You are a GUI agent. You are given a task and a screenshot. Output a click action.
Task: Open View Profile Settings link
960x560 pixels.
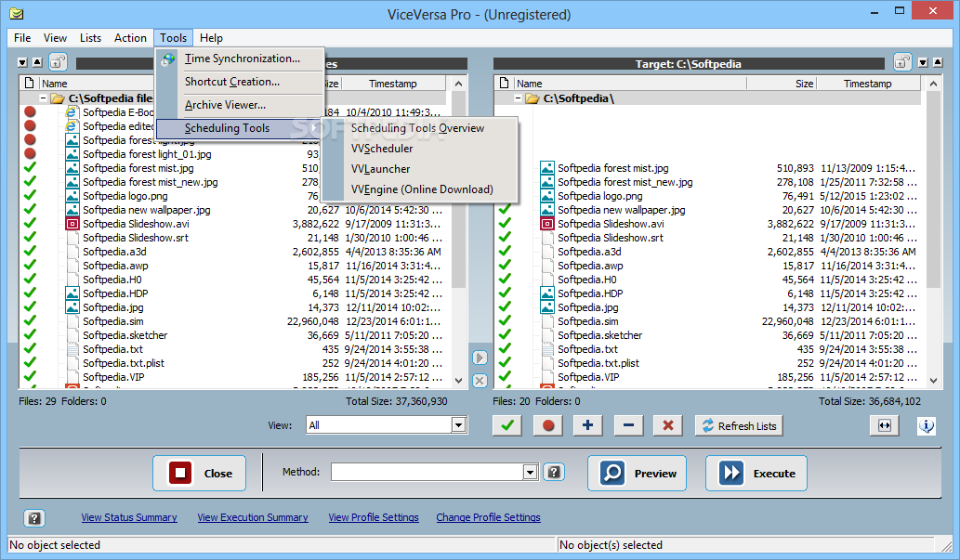pyautogui.click(x=374, y=518)
